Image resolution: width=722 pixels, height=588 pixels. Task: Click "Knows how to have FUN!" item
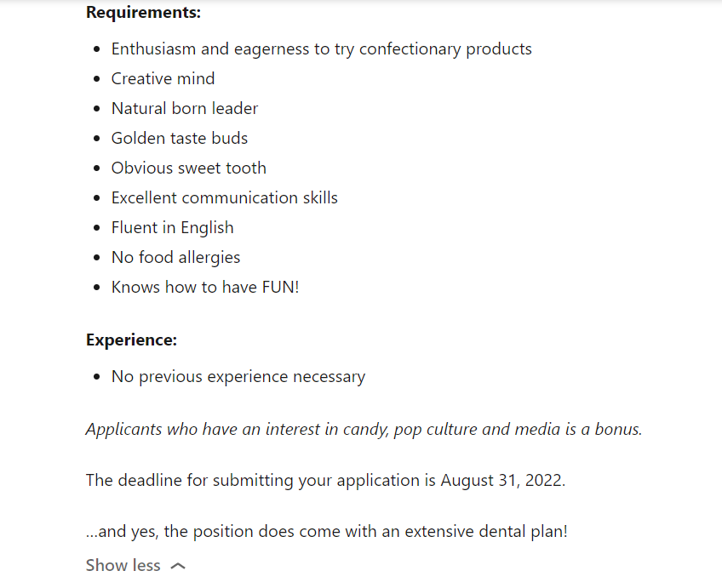204,288
